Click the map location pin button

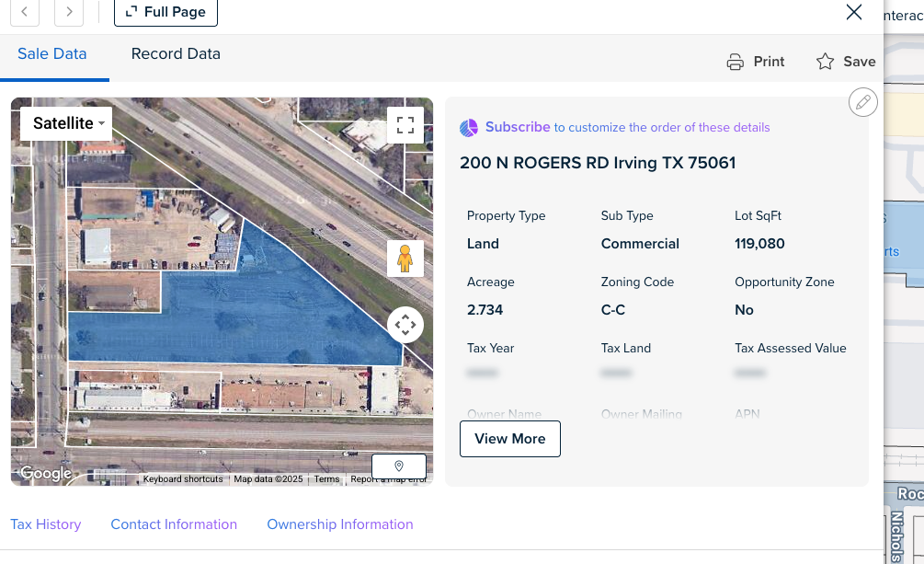(399, 466)
